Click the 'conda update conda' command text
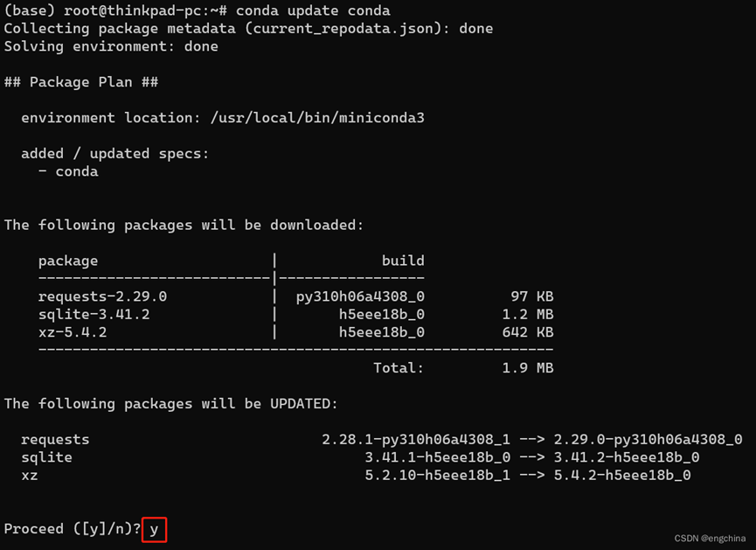The height and width of the screenshot is (550, 756). coord(313,10)
